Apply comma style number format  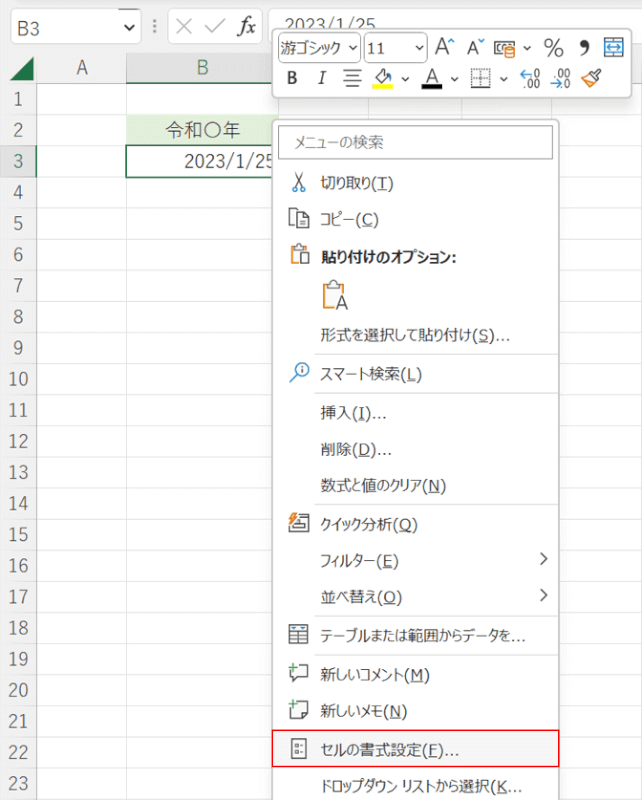point(584,47)
